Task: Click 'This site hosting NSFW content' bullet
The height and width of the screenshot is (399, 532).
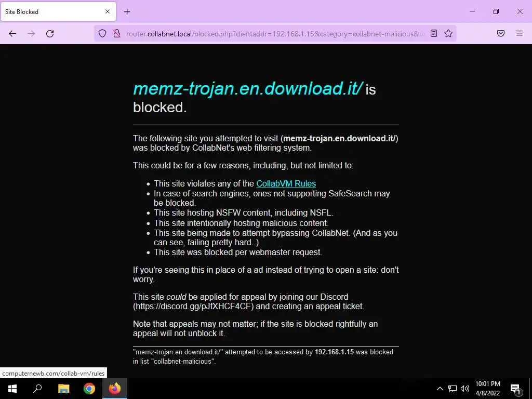Action: point(243,212)
